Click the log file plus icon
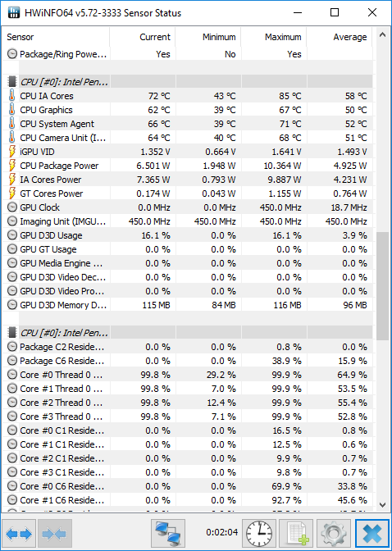Viewport: 392px width, 551px height. click(296, 534)
